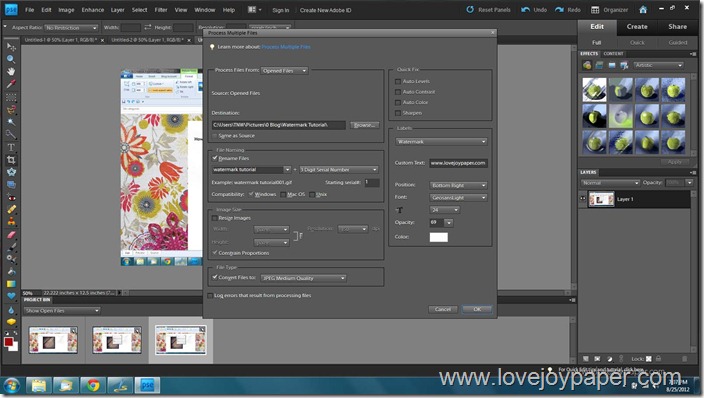Check the Mac OS compatibility box

(x=283, y=195)
